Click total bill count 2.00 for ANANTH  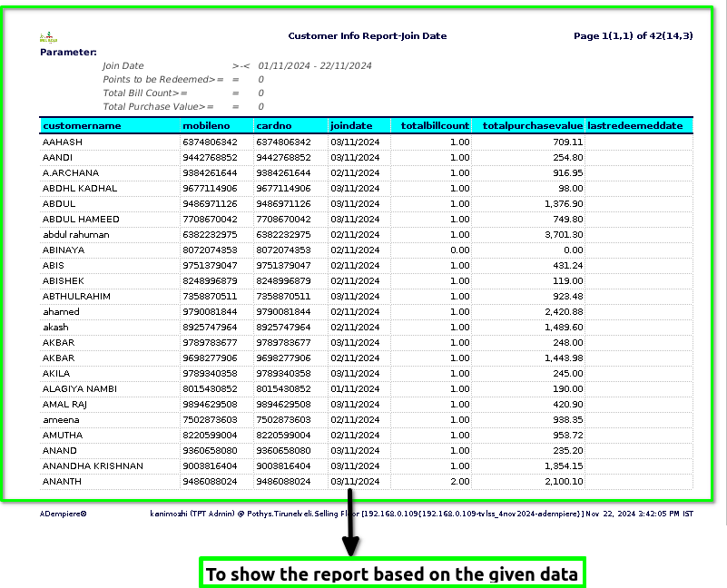[x=460, y=481]
